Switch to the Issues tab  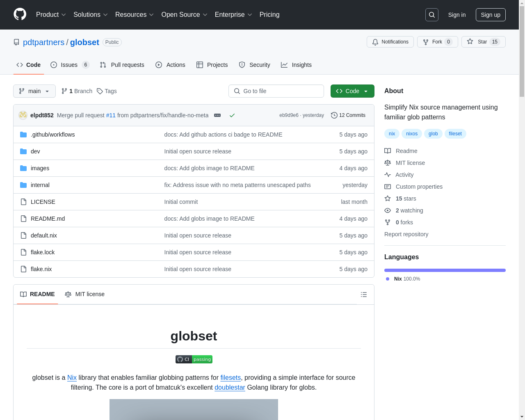(70, 65)
